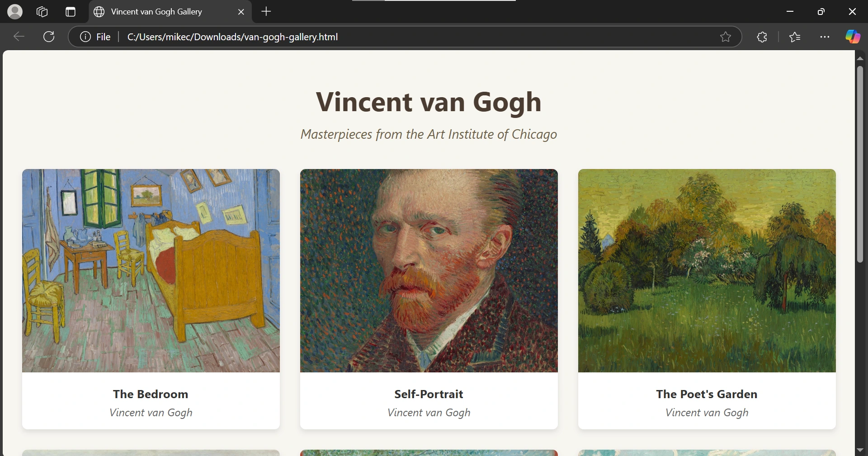Click the scrollbar down arrow
This screenshot has height=456, width=868.
tap(860, 450)
